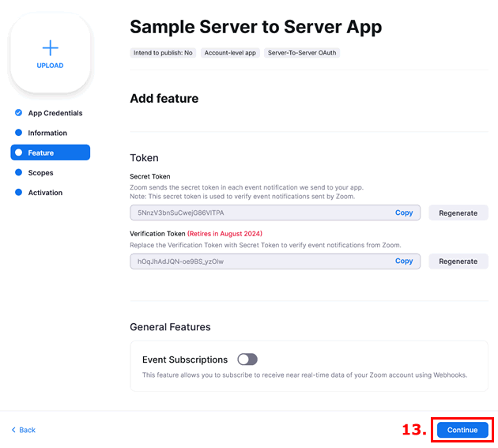
Task: Toggle the Event Subscriptions switch
Action: [x=247, y=360]
